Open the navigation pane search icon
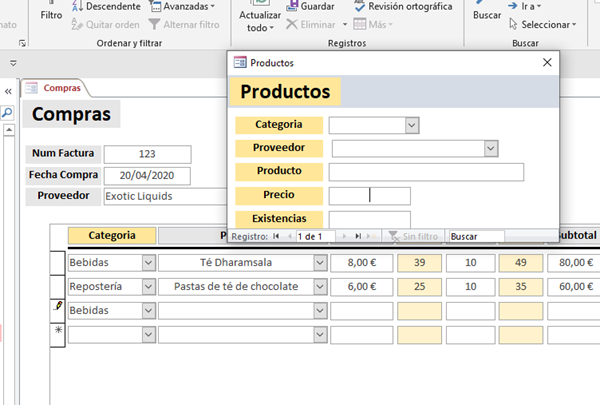 [x=7, y=113]
